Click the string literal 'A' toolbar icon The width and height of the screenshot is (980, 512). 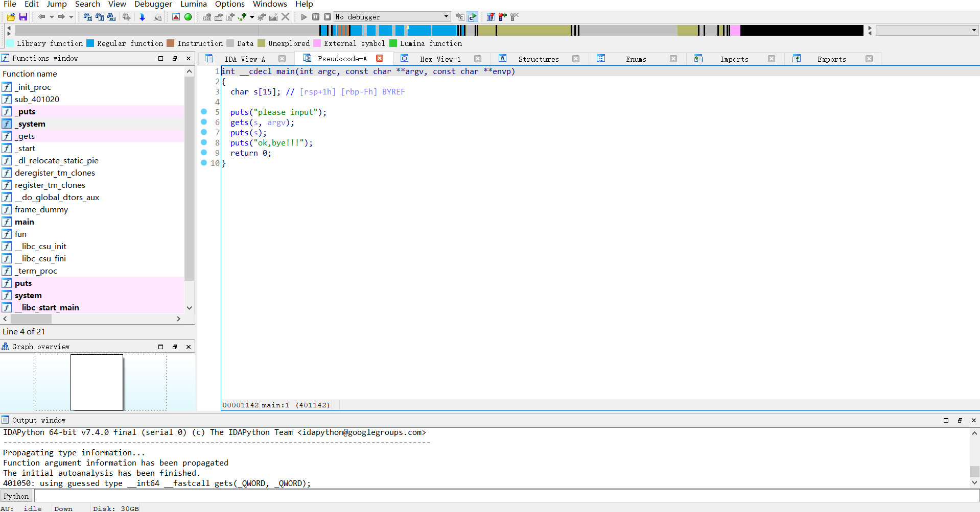[230, 17]
